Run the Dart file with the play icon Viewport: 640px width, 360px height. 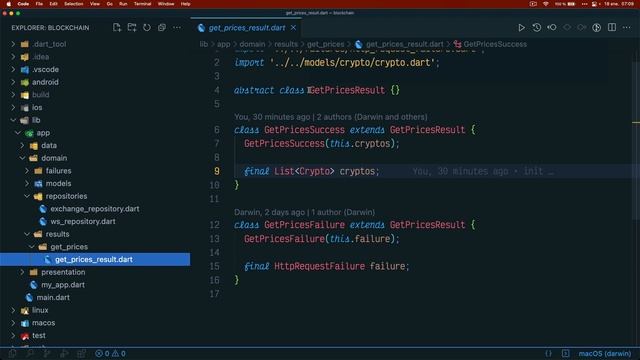pos(521,27)
